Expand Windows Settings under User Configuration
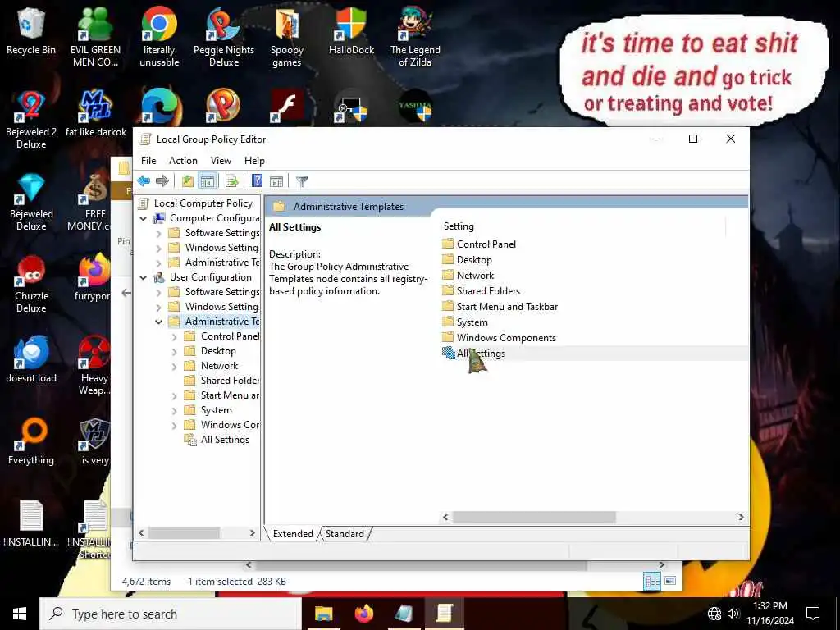This screenshot has height=630, width=840. pyautogui.click(x=158, y=308)
